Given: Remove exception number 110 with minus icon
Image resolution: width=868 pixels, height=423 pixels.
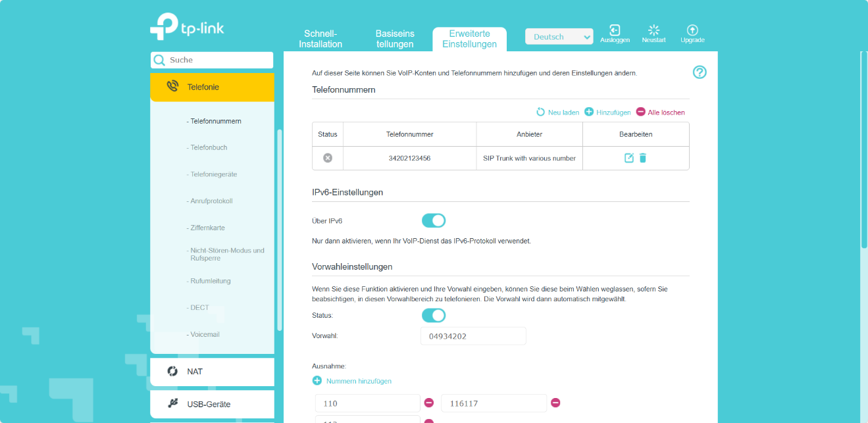Looking at the screenshot, I should tap(429, 403).
